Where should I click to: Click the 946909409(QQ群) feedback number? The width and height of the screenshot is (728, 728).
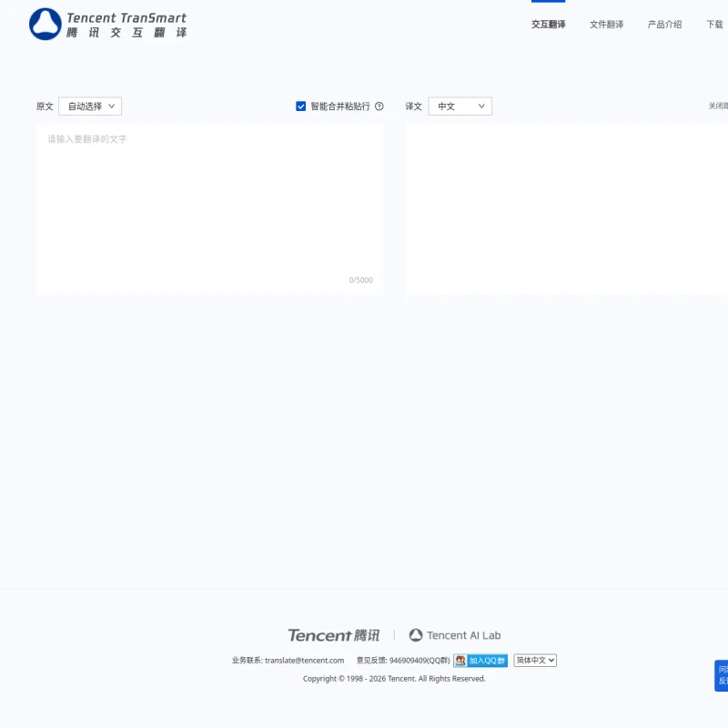[x=420, y=661]
